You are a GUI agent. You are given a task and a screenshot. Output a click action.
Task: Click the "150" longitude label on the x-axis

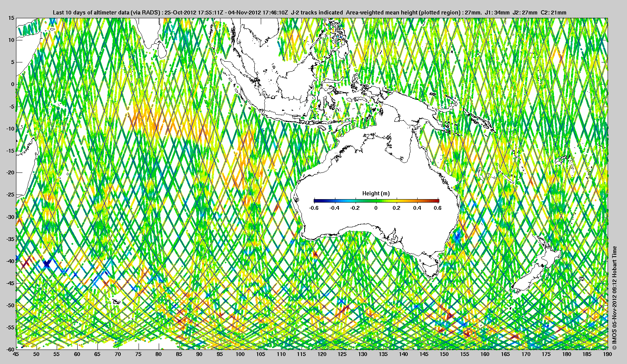[x=444, y=354]
